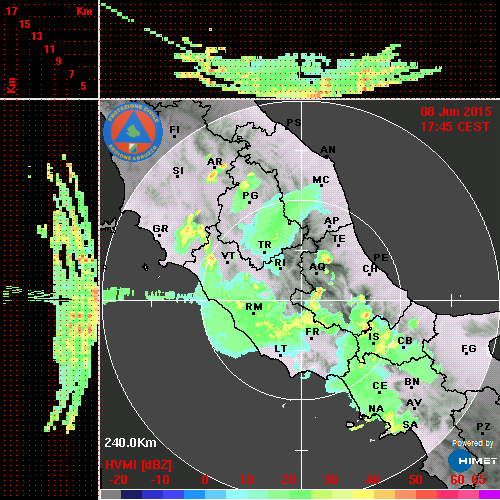
Task: Click the radar center crosshair intersection
Action: click(302, 300)
